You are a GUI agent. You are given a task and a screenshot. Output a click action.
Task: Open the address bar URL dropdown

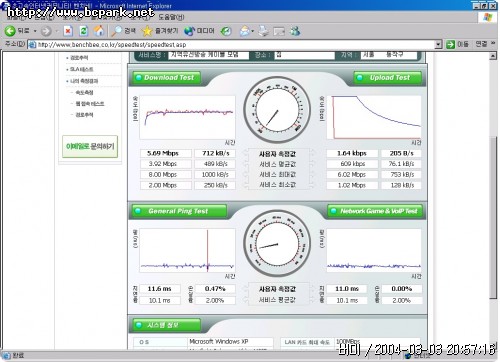coord(438,44)
